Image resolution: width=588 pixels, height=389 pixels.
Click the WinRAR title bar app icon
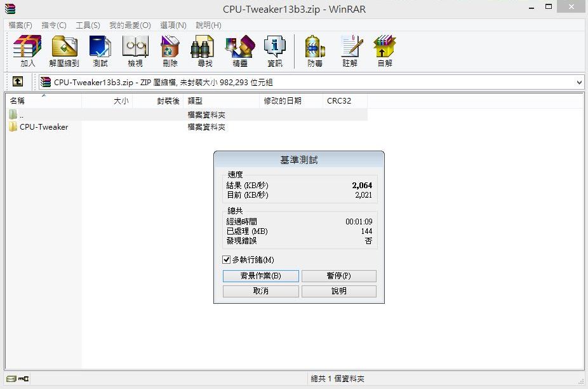point(10,8)
